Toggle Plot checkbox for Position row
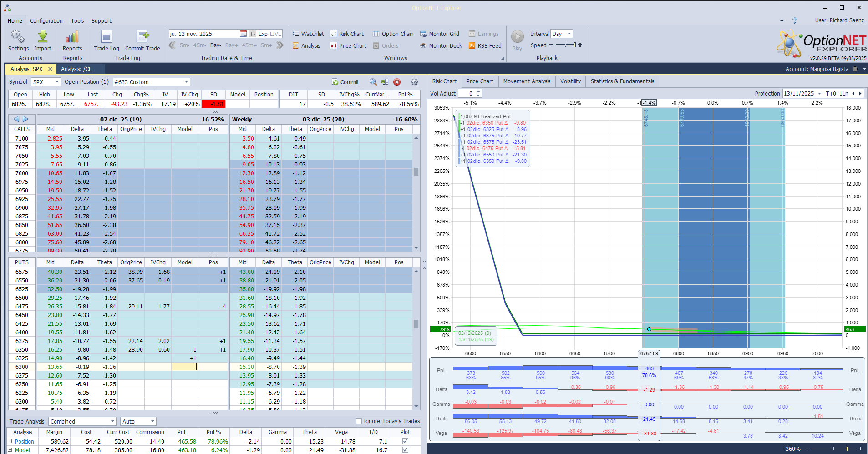The width and height of the screenshot is (868, 454). pos(405,441)
